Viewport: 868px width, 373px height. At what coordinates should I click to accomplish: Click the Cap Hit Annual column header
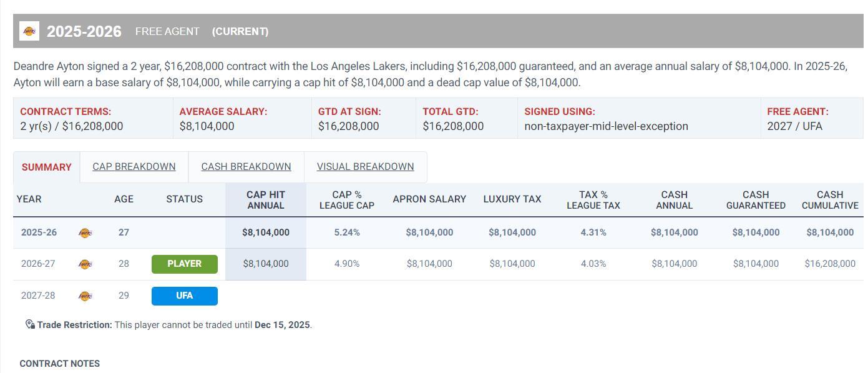tap(266, 200)
